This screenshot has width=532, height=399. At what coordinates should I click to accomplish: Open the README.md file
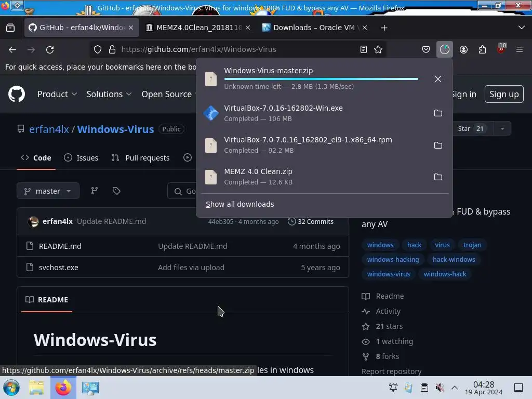60,246
